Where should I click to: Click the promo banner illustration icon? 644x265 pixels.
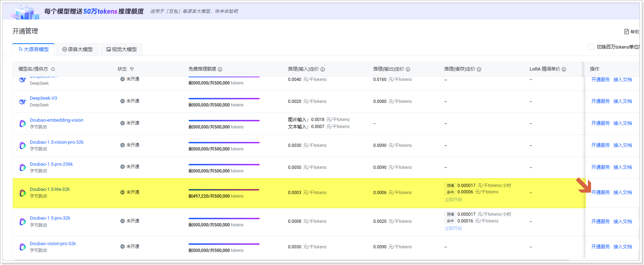[25, 12]
